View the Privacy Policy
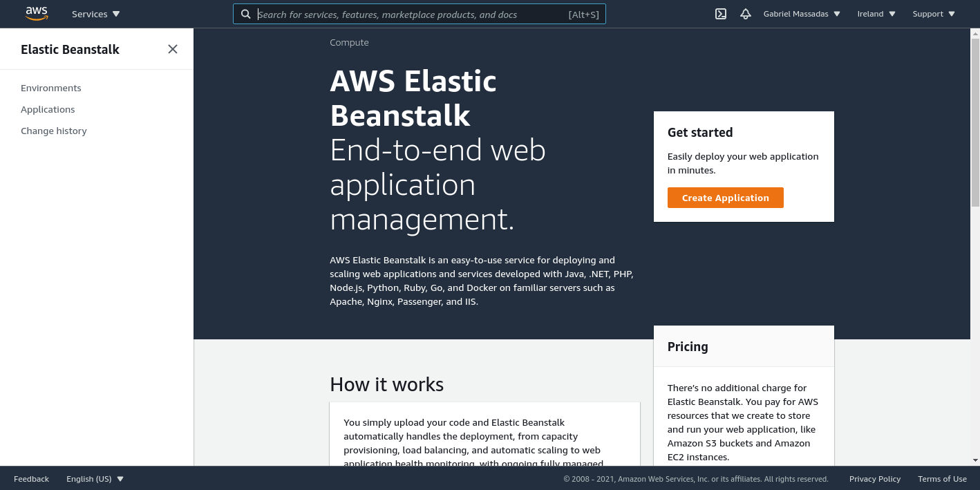 click(874, 478)
